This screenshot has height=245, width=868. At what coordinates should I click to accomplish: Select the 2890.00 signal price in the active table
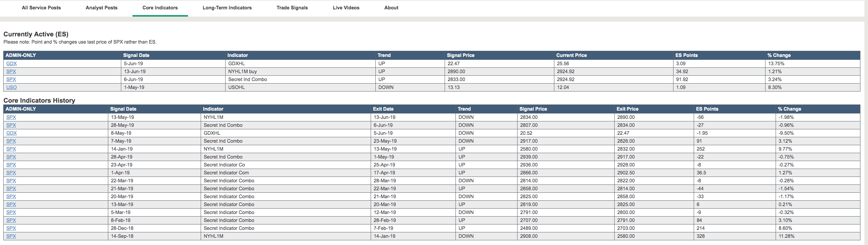click(x=500, y=71)
